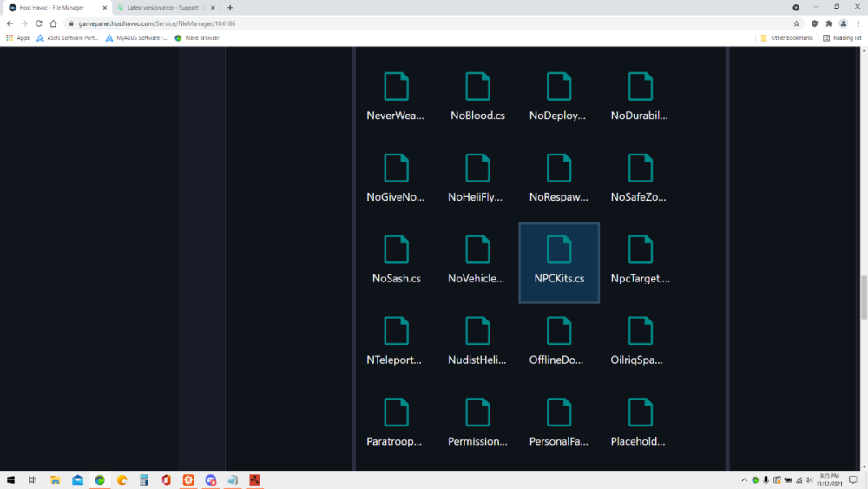Open Chrome's three-dot menu
The image size is (868, 489).
pos(858,23)
